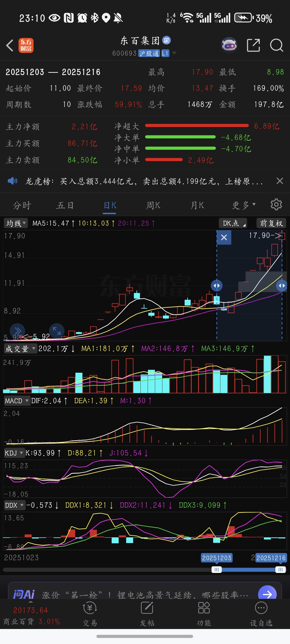290x644 pixels.
Task: Open the 东方财富 orange logo
Action: pos(26,45)
